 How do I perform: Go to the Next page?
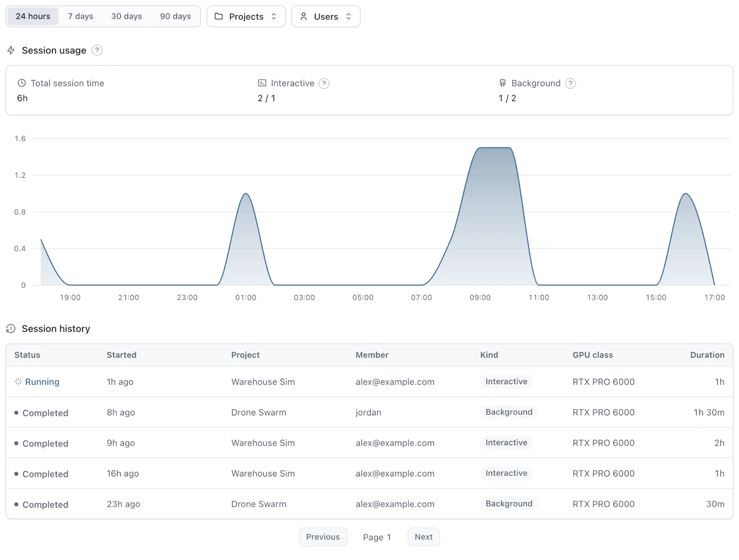[x=423, y=537]
